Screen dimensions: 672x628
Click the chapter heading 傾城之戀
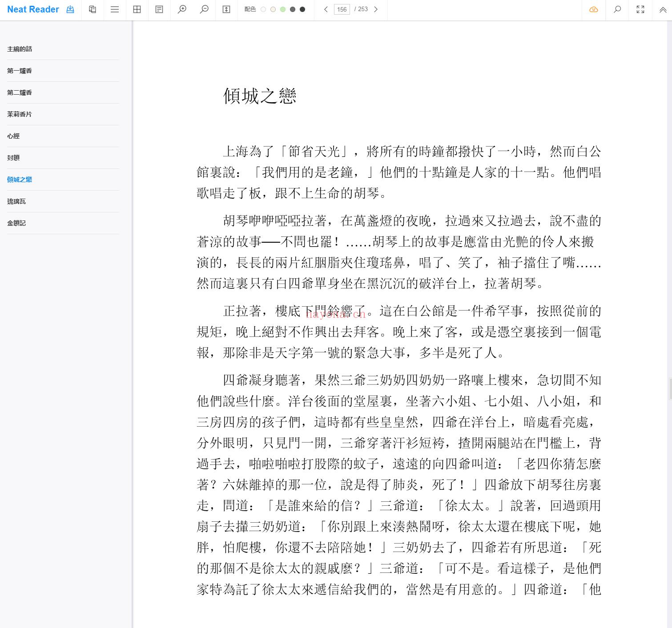[x=260, y=96]
